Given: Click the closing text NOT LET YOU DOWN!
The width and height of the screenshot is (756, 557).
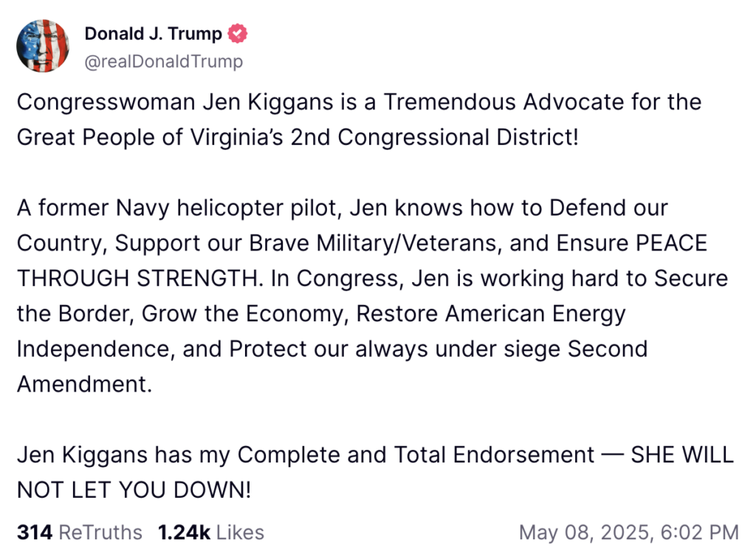Looking at the screenshot, I should (x=133, y=490).
